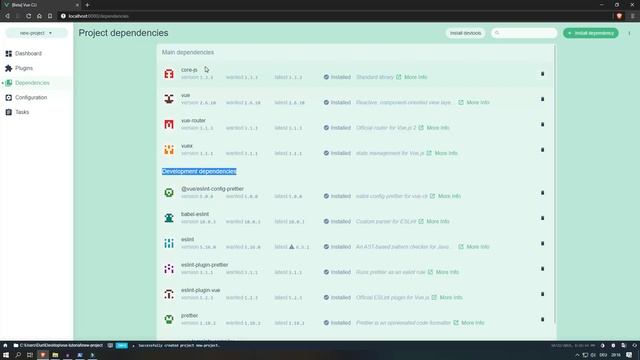Screen dimensions: 640x360
Task: Open More Info link for core-js
Action: click(x=412, y=77)
